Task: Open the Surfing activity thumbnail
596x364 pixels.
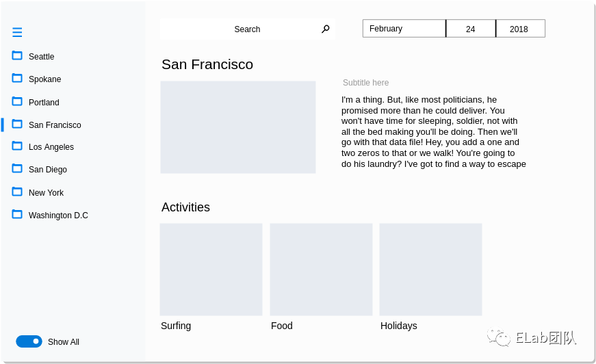Action: (x=211, y=270)
